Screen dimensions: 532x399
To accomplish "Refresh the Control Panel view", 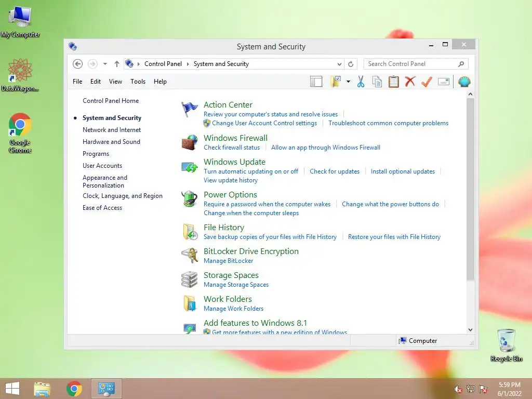I will click(x=351, y=64).
